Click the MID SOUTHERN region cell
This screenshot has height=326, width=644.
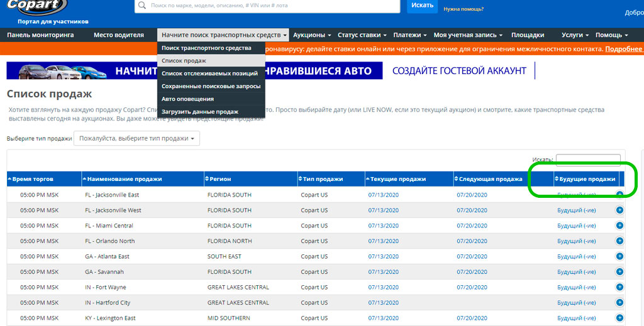pos(229,318)
